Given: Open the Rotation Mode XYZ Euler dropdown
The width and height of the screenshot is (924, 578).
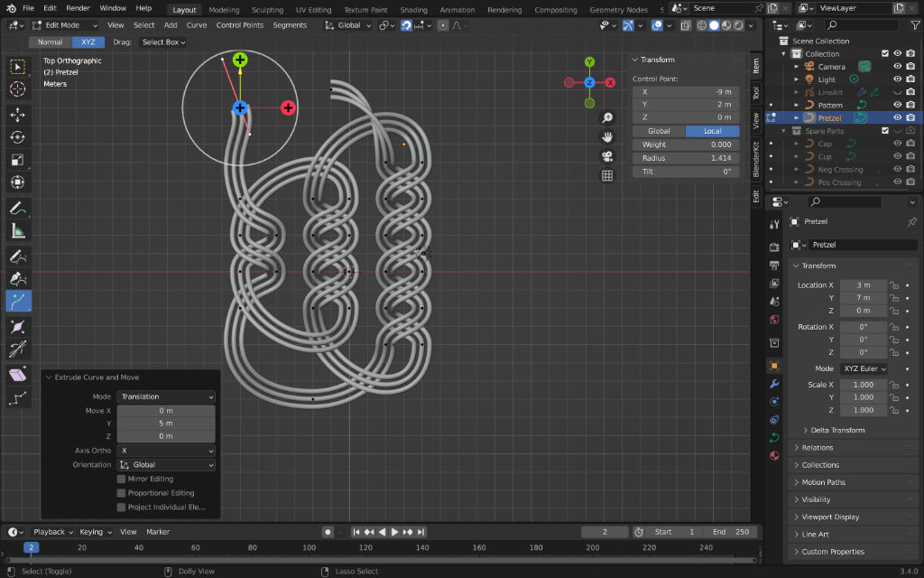Looking at the screenshot, I should coord(864,368).
